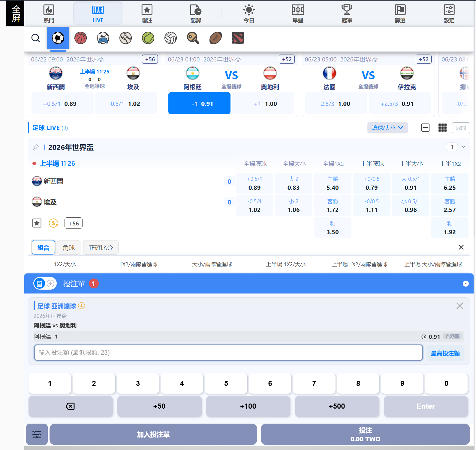Open the 早盤 early market tab
This screenshot has width=476, height=450.
click(298, 13)
